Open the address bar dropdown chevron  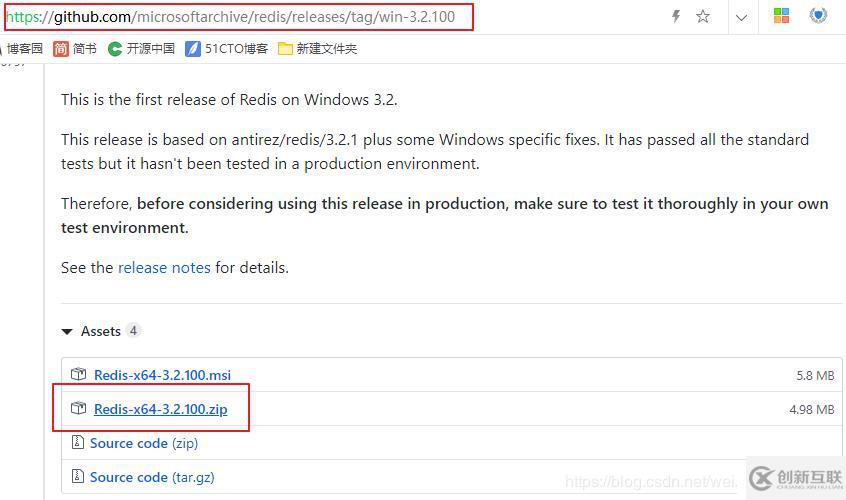(741, 17)
